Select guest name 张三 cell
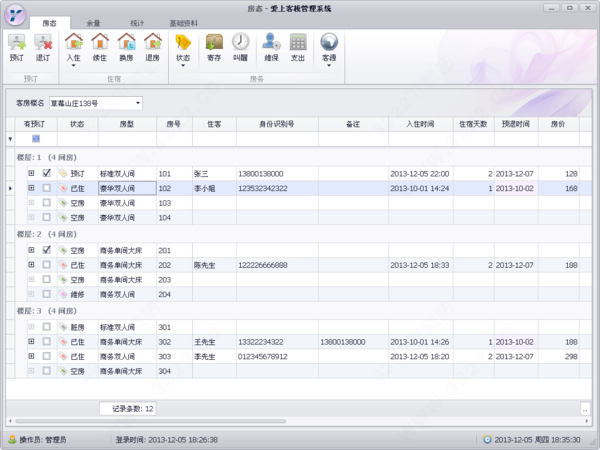Image resolution: width=600 pixels, height=450 pixels. click(x=214, y=174)
